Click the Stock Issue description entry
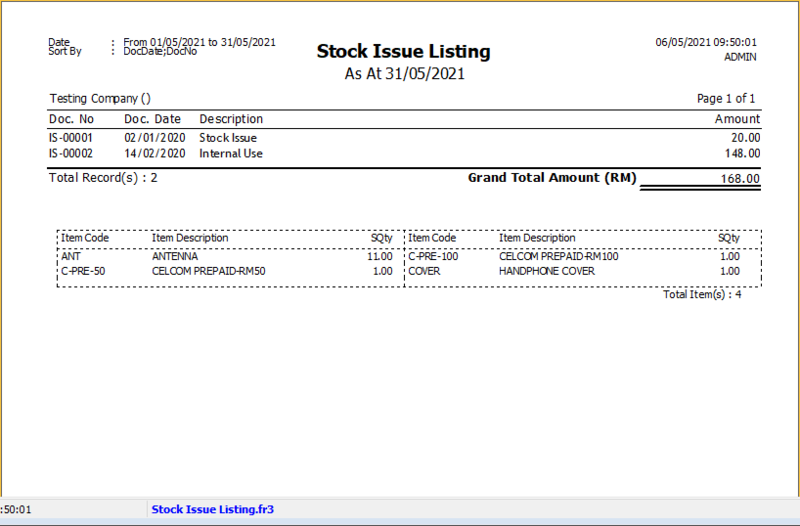The height and width of the screenshot is (526, 800). pyautogui.click(x=228, y=138)
